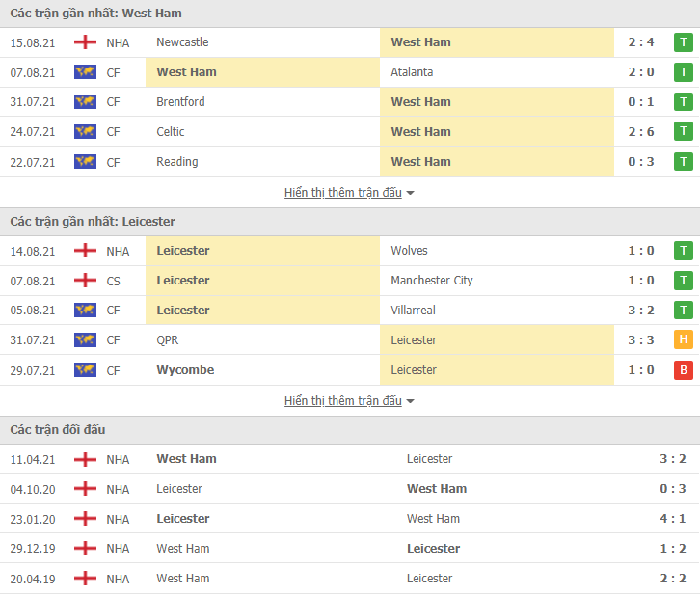Click the orange H badge for QPR draw
The image size is (700, 595).
click(x=683, y=340)
